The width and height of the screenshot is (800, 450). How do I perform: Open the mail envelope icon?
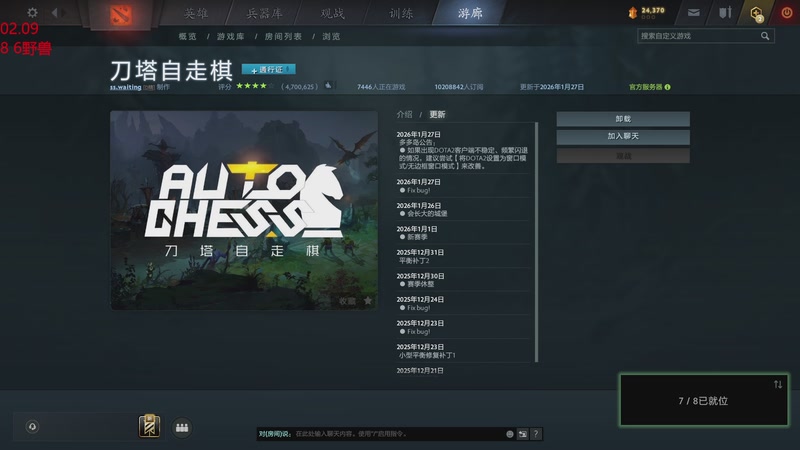tap(693, 13)
